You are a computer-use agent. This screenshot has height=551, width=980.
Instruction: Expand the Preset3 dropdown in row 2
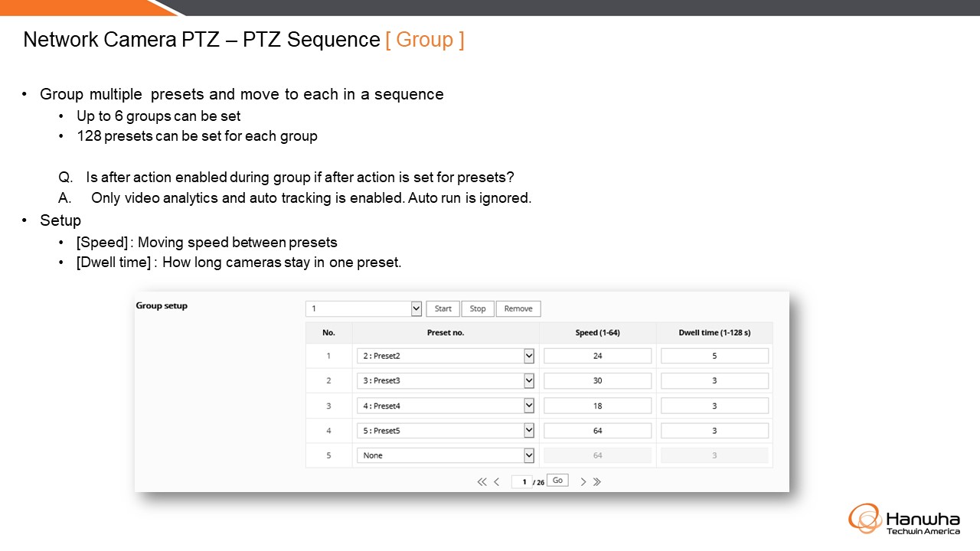click(446, 380)
